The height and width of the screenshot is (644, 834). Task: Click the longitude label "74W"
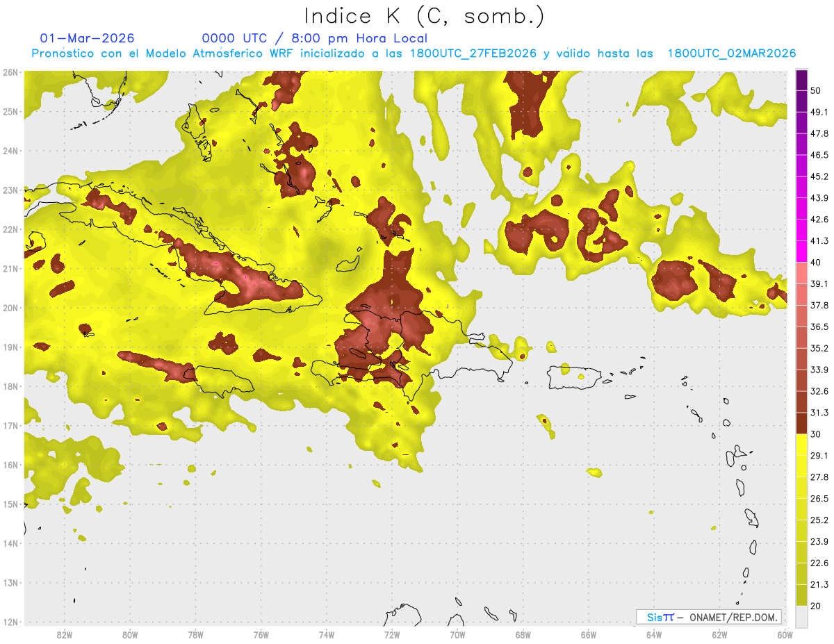(x=327, y=635)
